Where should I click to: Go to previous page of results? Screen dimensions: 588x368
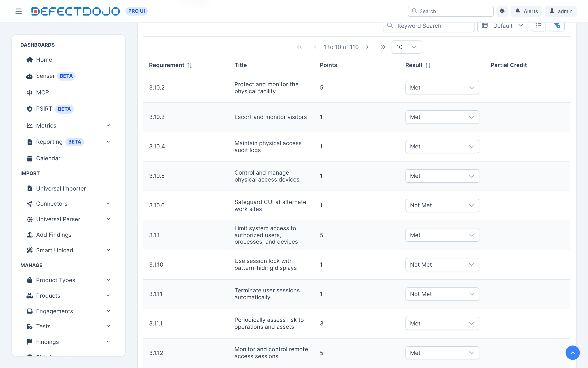(x=315, y=47)
